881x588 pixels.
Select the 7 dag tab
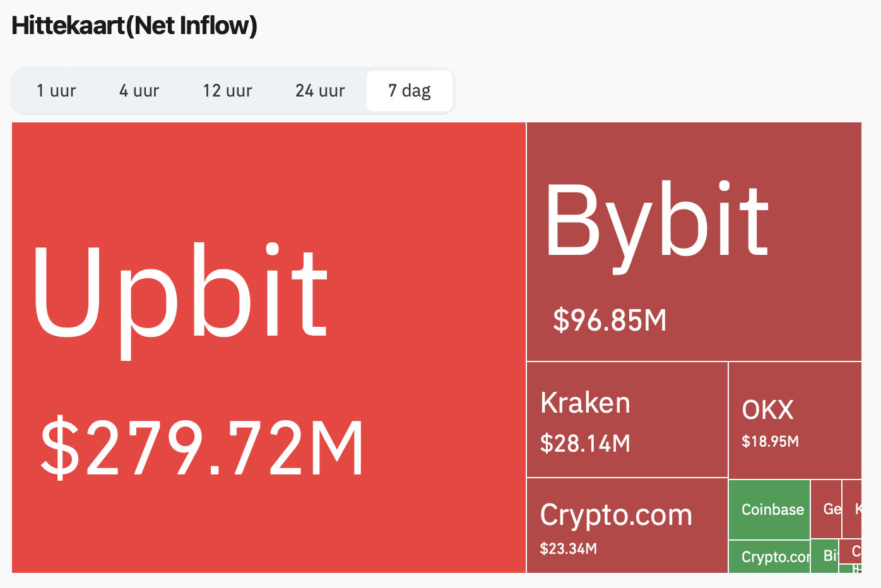[x=410, y=91]
